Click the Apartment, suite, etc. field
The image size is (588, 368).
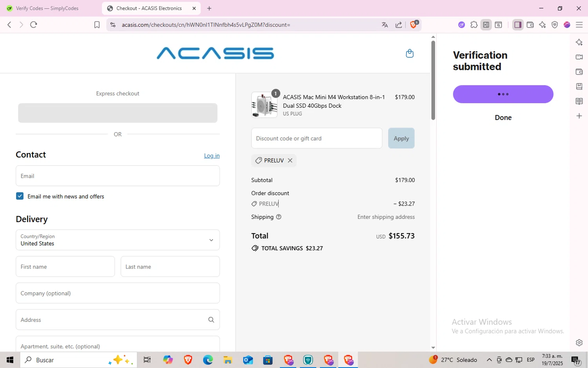(x=118, y=344)
